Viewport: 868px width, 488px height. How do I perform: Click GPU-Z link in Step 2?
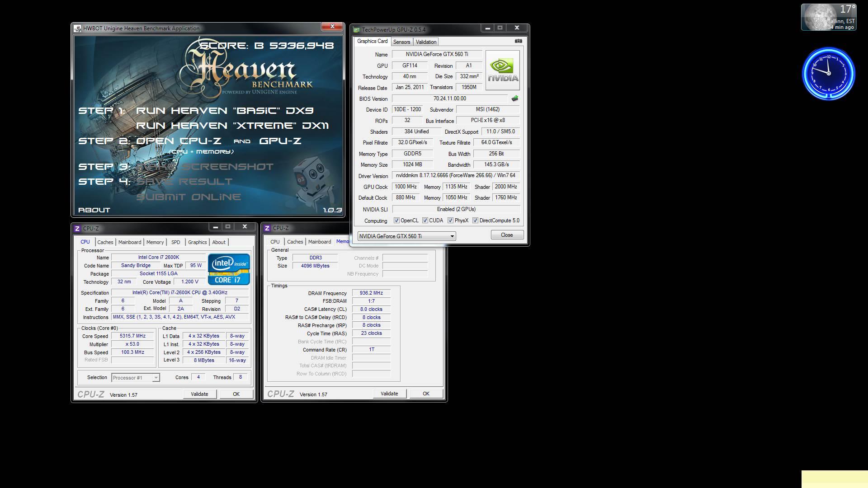click(280, 141)
